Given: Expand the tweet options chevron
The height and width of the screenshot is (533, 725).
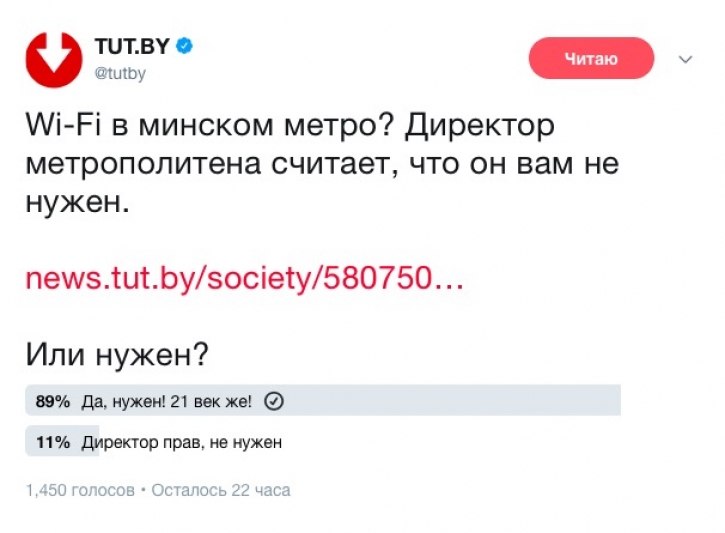Looking at the screenshot, I should point(686,59).
